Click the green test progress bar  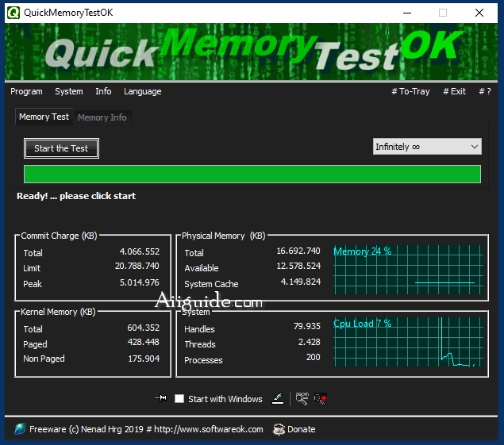pos(252,175)
